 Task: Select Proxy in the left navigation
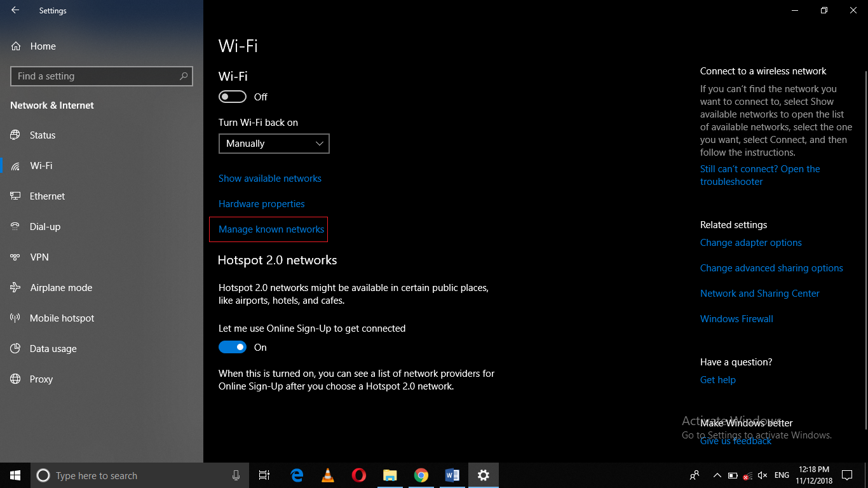coord(41,379)
